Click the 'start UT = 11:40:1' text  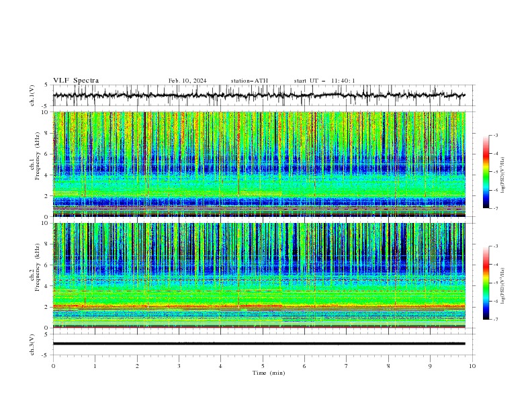324,81
